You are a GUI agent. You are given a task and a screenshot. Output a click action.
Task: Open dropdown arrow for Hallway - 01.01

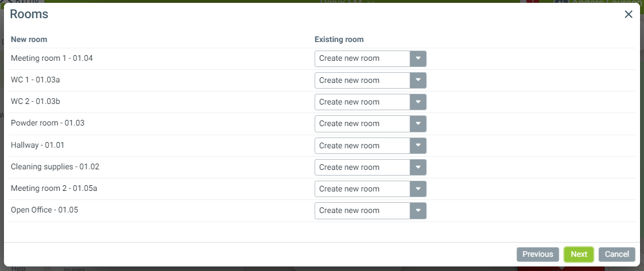click(418, 145)
